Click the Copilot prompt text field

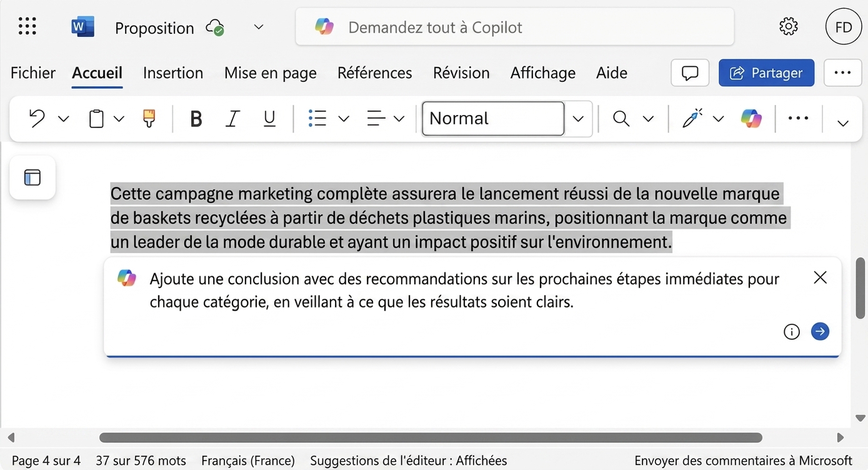(466, 291)
